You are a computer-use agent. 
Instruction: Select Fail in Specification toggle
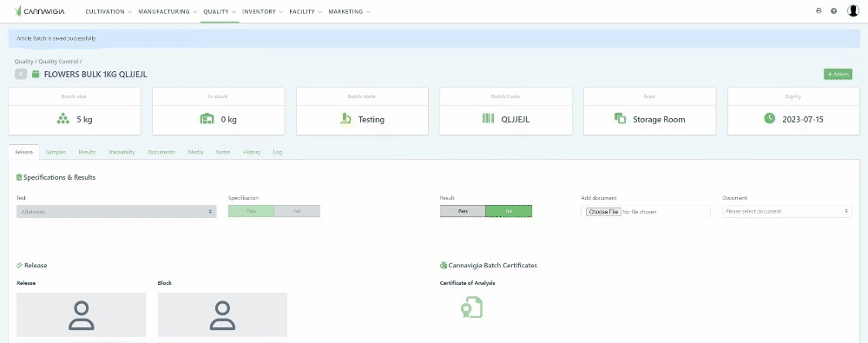click(297, 211)
